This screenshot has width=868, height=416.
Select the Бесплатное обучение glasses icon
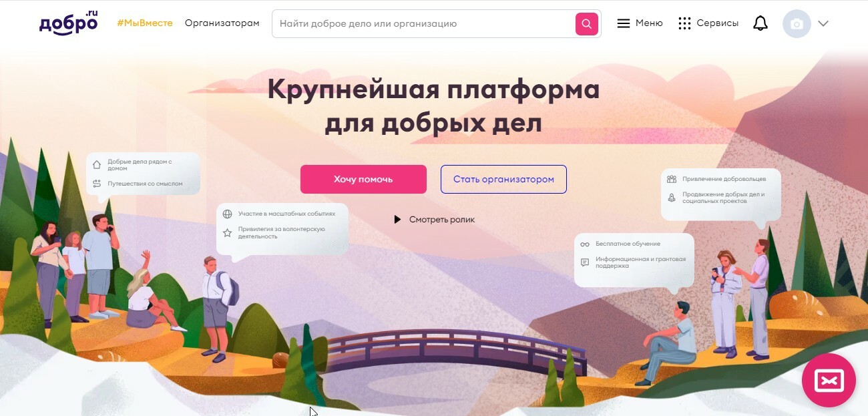click(585, 244)
